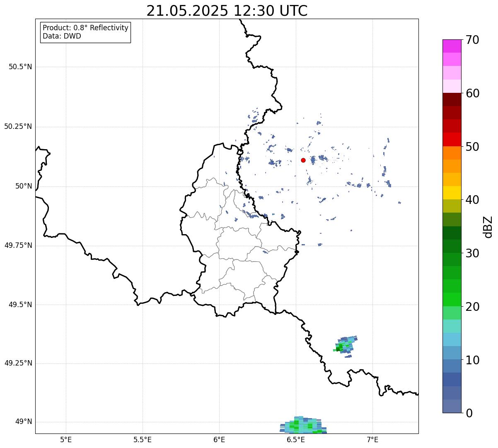Click the 7°E longitude label

pos(372,439)
